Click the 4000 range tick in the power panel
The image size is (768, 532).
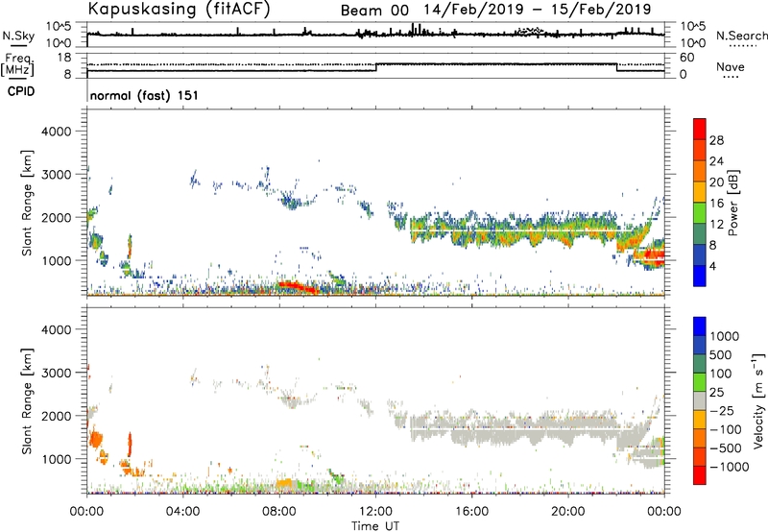(56, 132)
